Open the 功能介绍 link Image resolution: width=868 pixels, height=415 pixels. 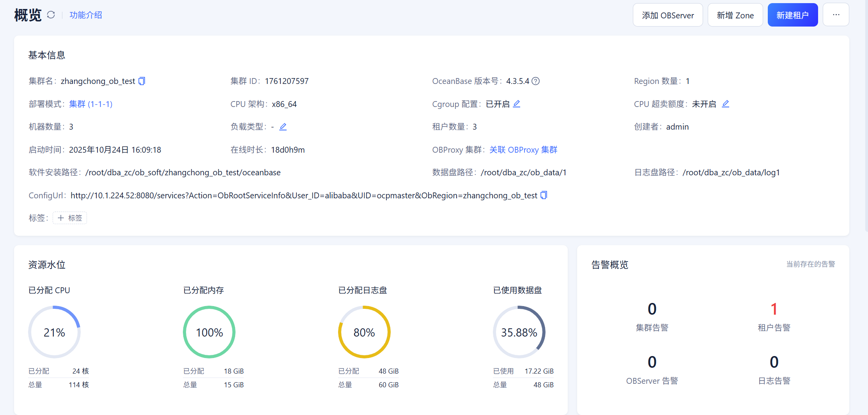pos(86,15)
